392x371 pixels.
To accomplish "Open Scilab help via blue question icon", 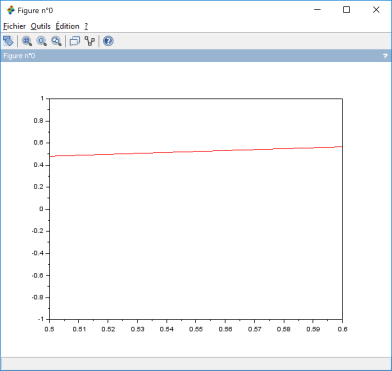I will tap(108, 41).
